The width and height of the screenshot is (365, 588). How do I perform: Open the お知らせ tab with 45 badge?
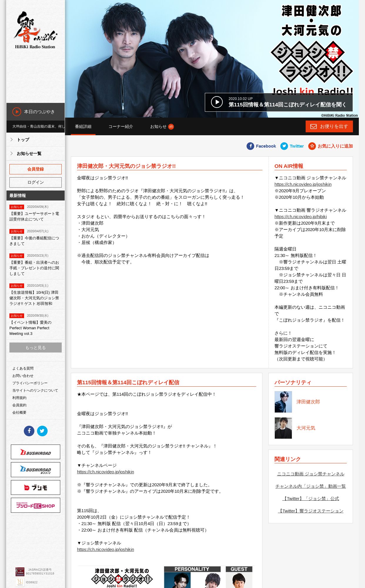coord(162,127)
